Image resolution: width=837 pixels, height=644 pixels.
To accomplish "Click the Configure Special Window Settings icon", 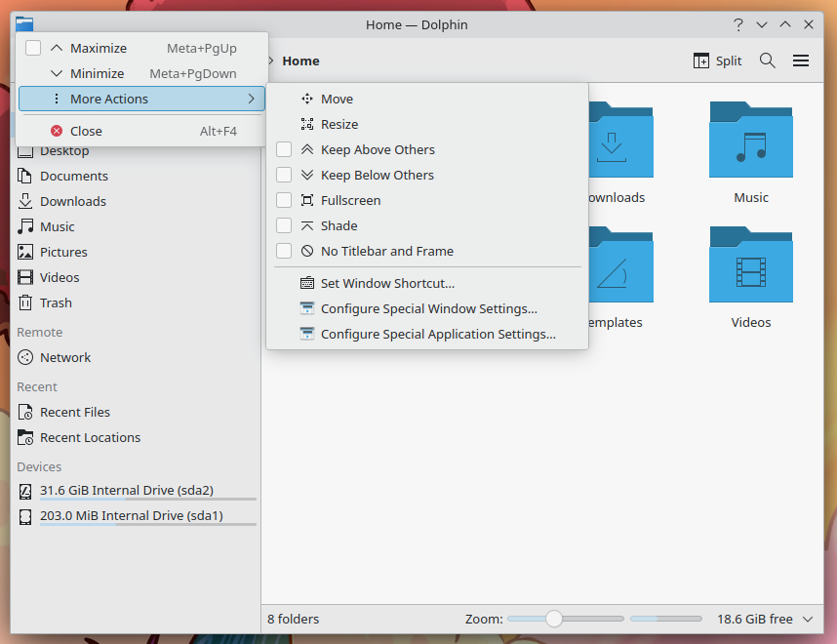I will [x=307, y=308].
